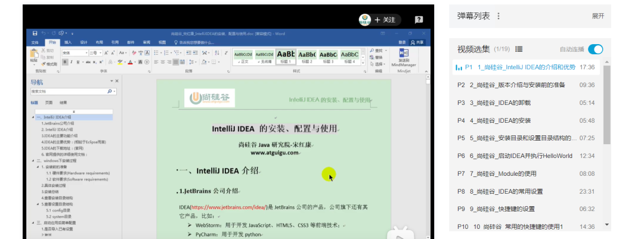Viewport: 644px width, 239px height.
Task: Toggle Bold formatting in the ribbon
Action: pos(65,62)
